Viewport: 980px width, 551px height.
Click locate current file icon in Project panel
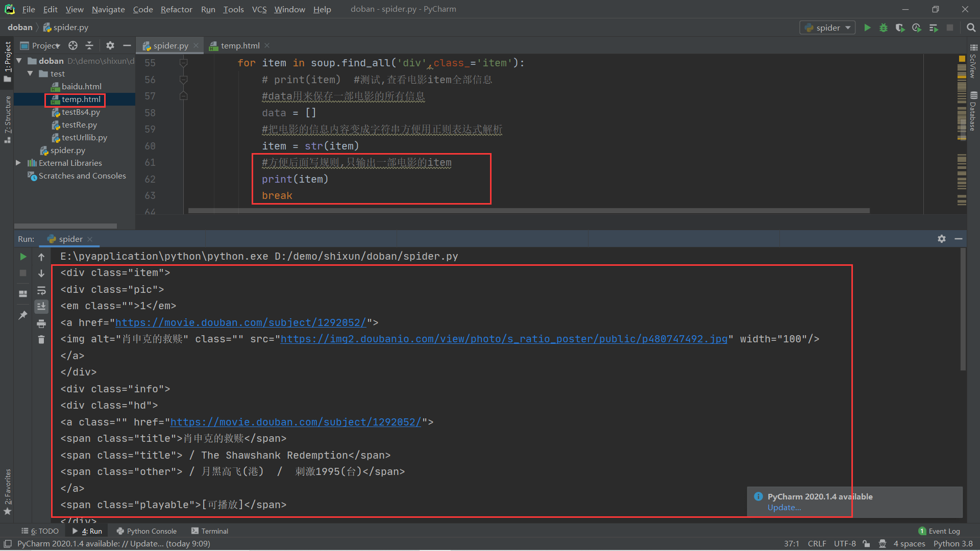tap(73, 45)
